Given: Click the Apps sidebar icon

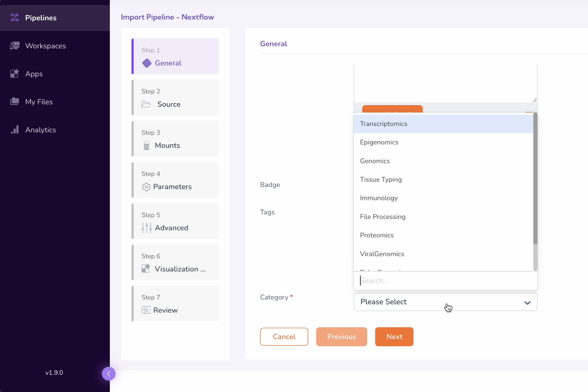Looking at the screenshot, I should 15,74.
